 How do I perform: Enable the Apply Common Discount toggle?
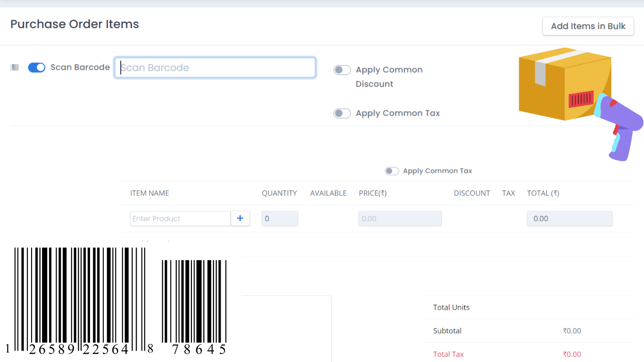(x=342, y=70)
